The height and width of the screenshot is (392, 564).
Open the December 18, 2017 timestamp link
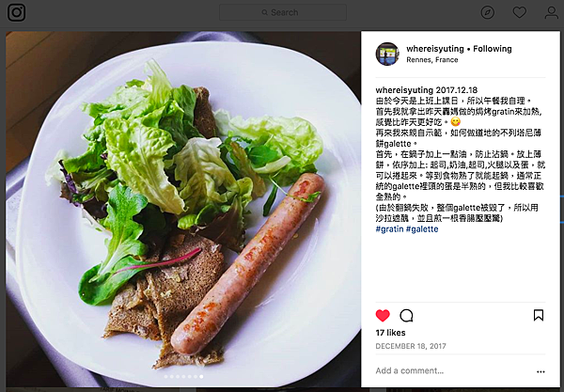pyautogui.click(x=411, y=346)
